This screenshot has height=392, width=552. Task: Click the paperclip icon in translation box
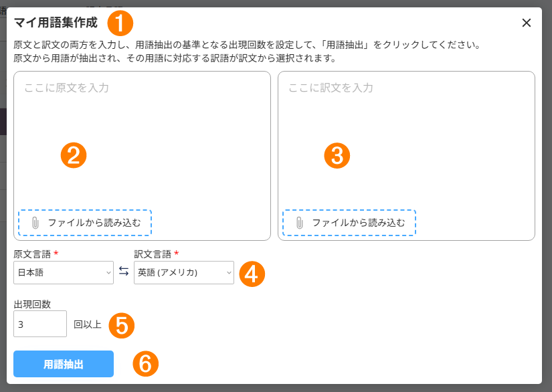tap(300, 223)
